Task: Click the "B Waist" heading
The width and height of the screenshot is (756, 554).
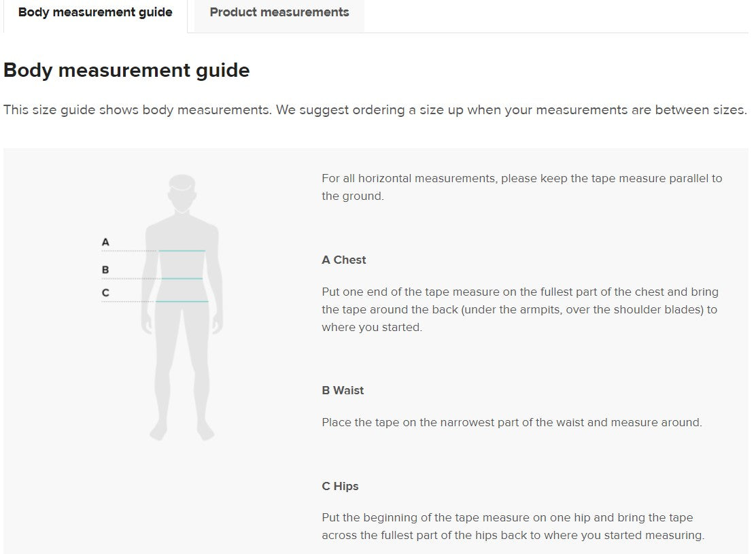Action: click(x=343, y=390)
